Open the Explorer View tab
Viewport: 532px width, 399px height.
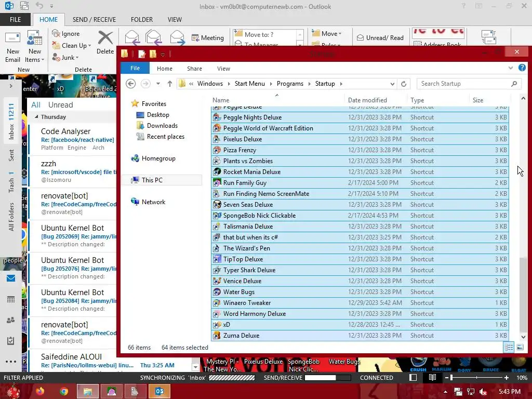[x=223, y=69]
